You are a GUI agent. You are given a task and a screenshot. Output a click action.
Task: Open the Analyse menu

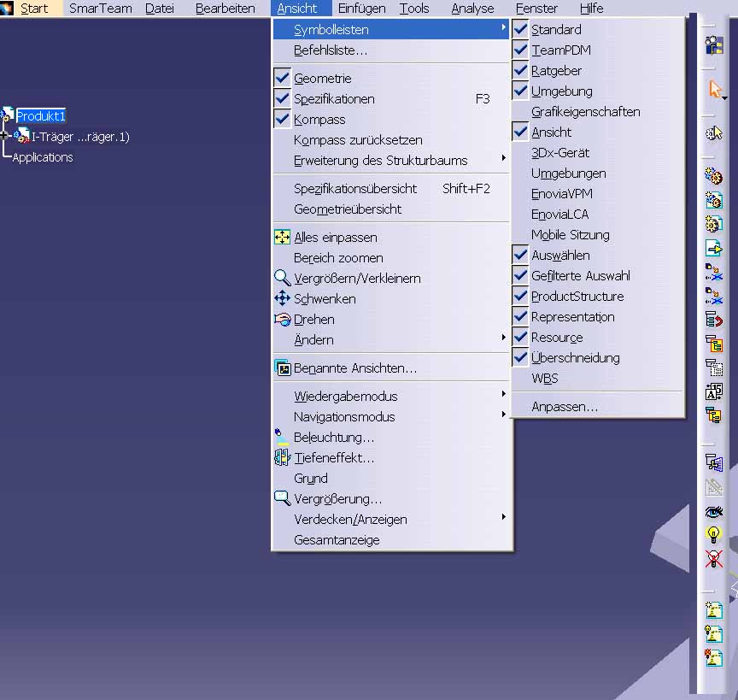pyautogui.click(x=472, y=9)
